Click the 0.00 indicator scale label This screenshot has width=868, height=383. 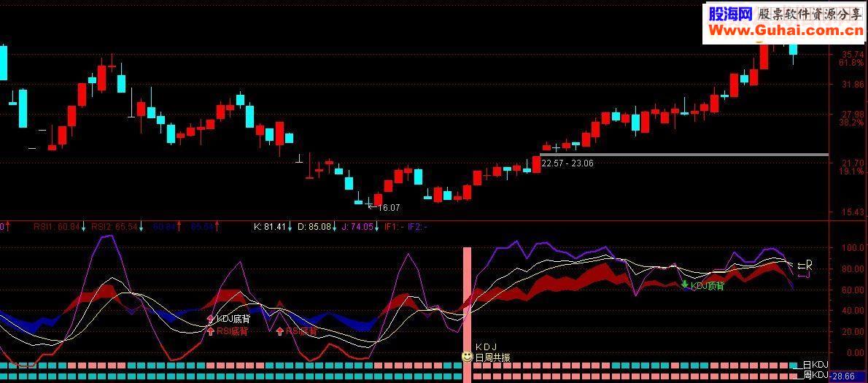[x=855, y=352]
